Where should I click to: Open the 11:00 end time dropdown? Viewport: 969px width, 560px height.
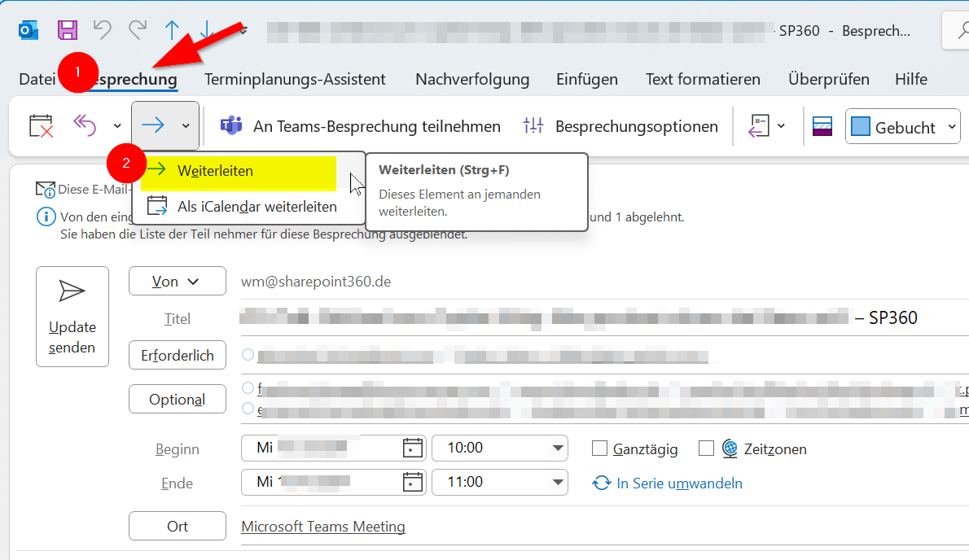(x=558, y=482)
